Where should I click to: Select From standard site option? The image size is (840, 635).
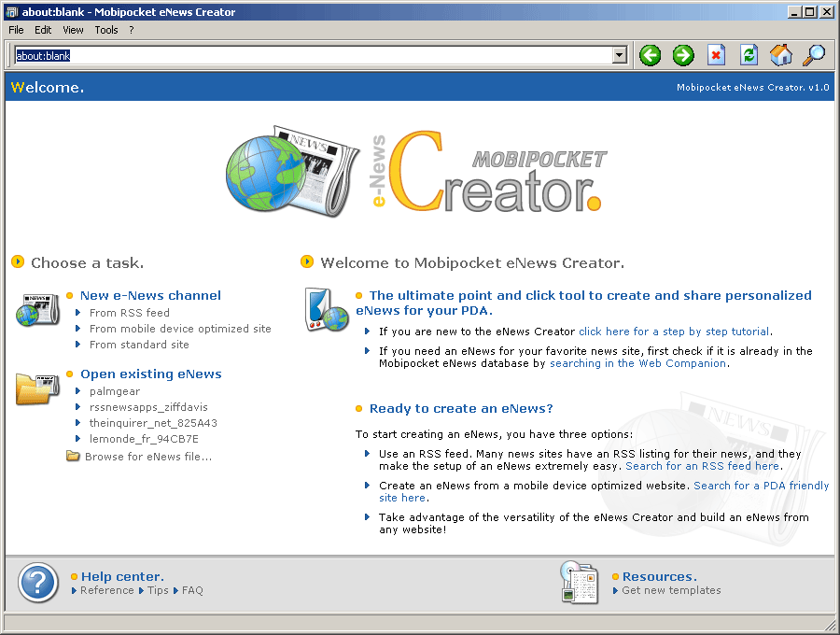(x=139, y=345)
